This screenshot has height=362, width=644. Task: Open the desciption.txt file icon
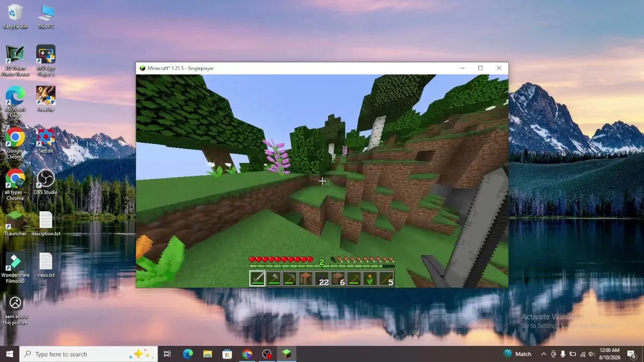click(x=46, y=223)
